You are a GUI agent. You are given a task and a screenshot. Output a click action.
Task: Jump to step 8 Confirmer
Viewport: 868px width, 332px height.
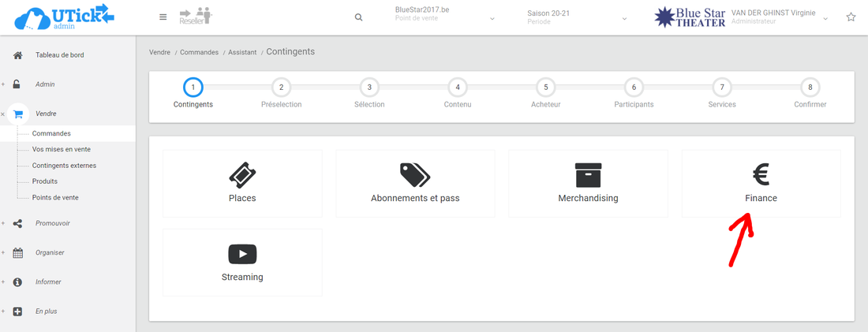[x=810, y=88]
